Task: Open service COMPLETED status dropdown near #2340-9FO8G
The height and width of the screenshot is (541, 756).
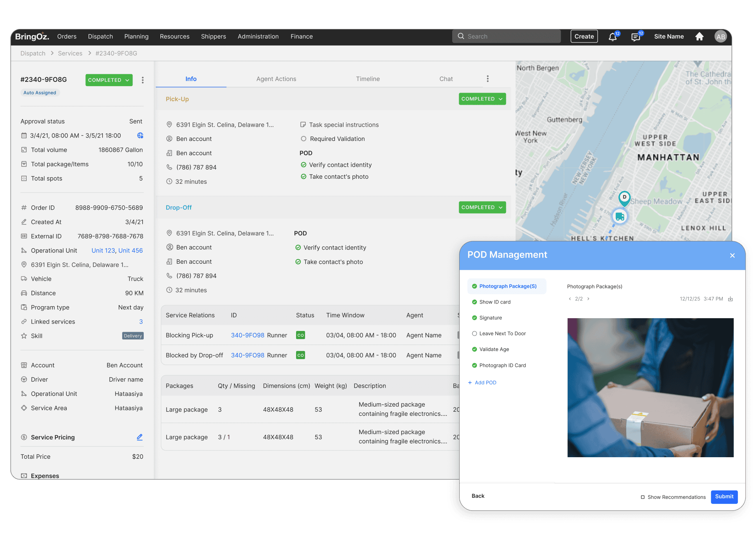Action: tap(109, 80)
